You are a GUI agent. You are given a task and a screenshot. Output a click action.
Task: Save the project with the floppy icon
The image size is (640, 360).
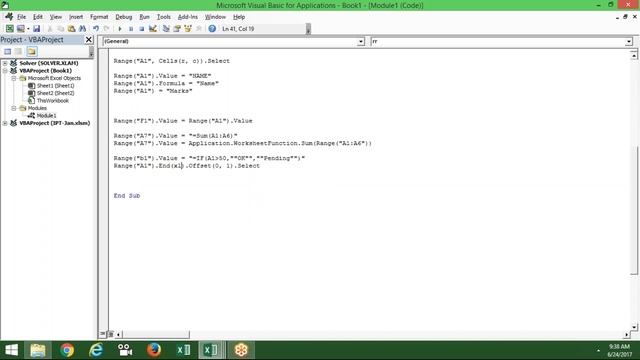(36, 29)
